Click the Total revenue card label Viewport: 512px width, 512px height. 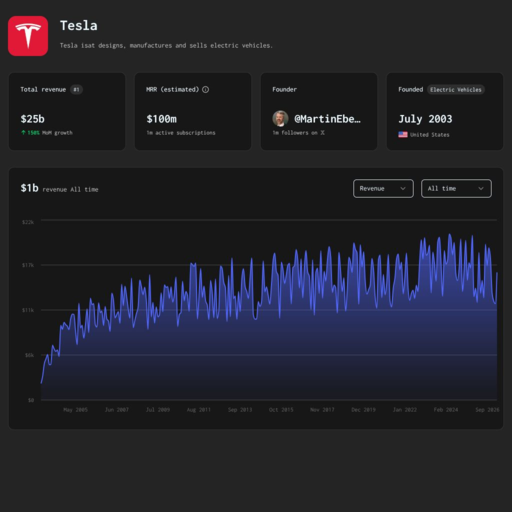[x=43, y=89]
